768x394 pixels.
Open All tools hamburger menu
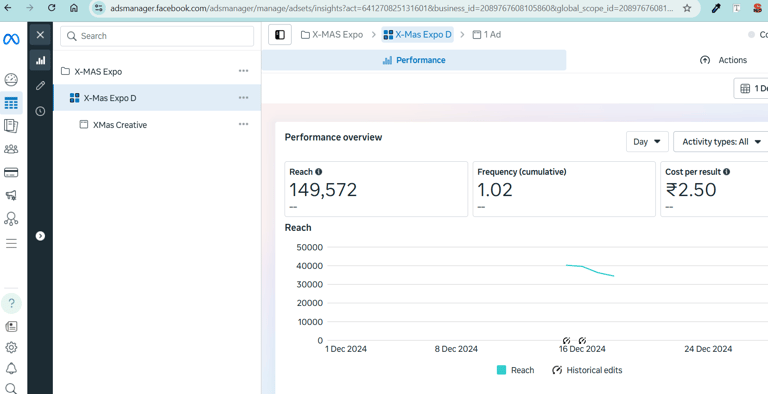click(x=11, y=243)
